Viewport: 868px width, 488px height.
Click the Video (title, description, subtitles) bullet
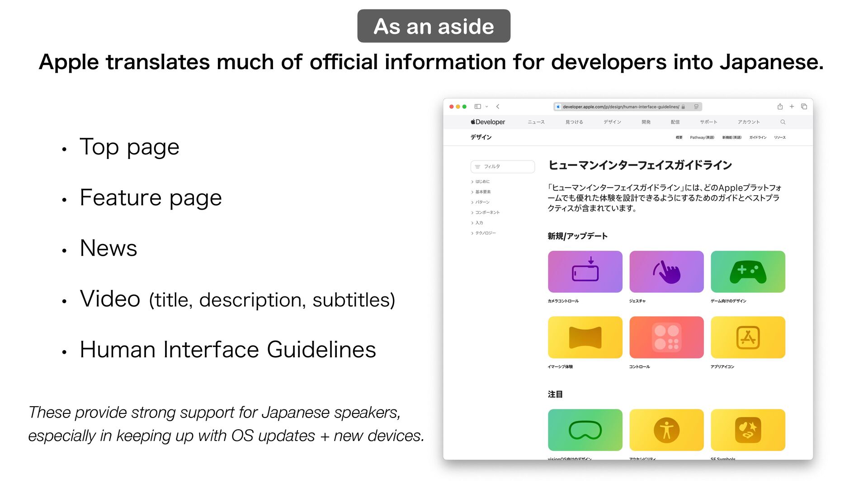click(238, 299)
